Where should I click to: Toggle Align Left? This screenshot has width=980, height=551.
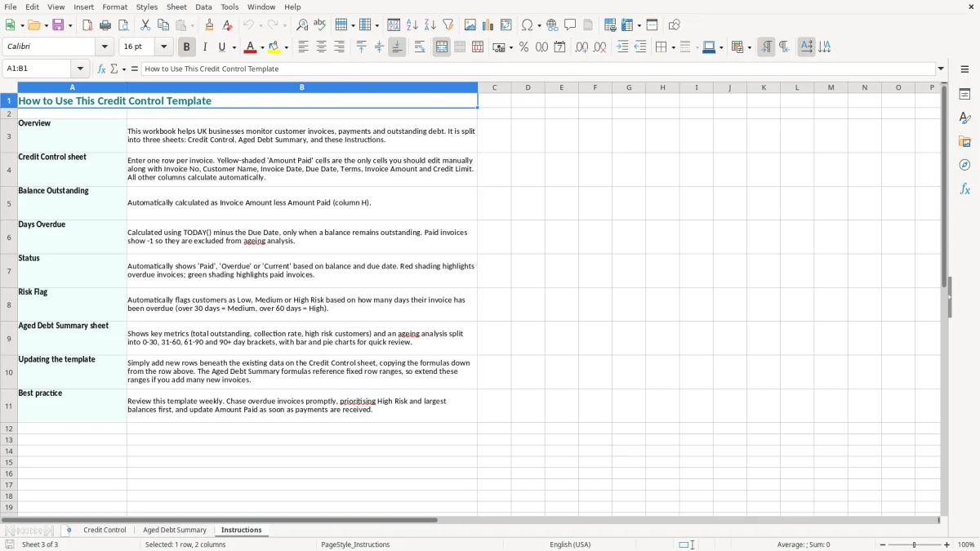[x=304, y=47]
